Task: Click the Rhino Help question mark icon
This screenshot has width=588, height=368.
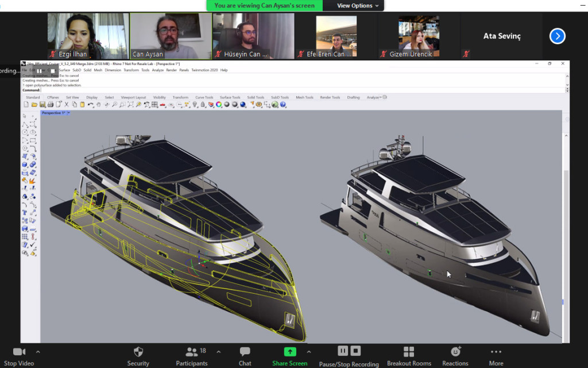Action: 283,105
